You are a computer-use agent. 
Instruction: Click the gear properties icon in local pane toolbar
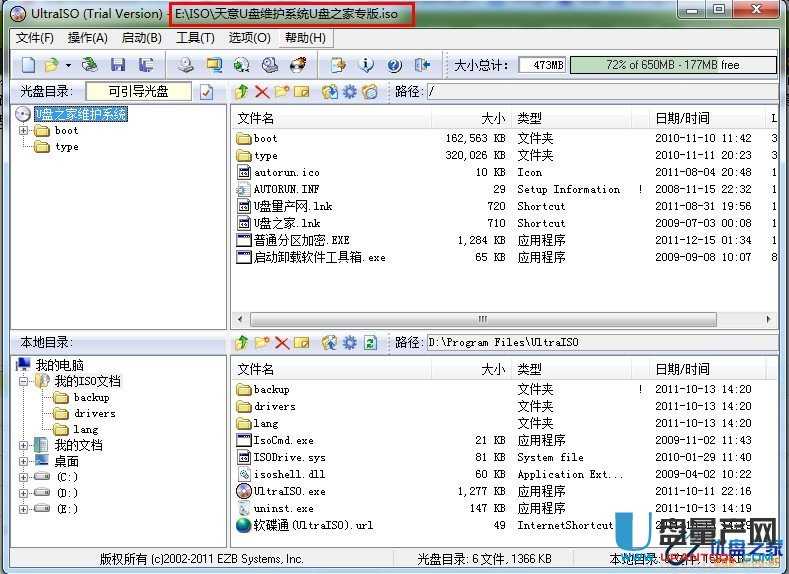pos(349,343)
